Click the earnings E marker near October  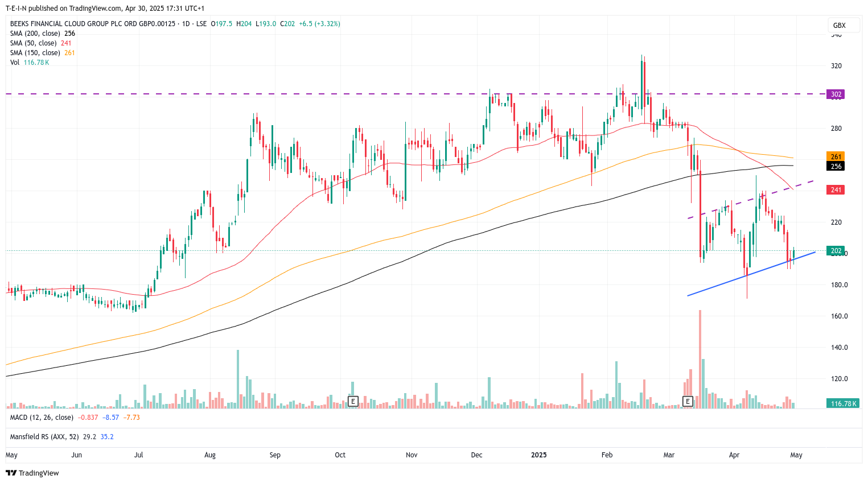click(353, 402)
